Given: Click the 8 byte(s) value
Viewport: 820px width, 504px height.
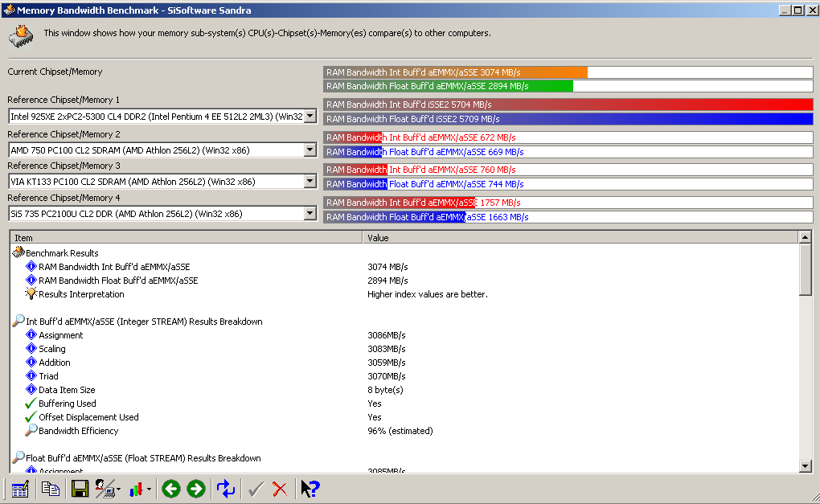Looking at the screenshot, I should point(385,390).
